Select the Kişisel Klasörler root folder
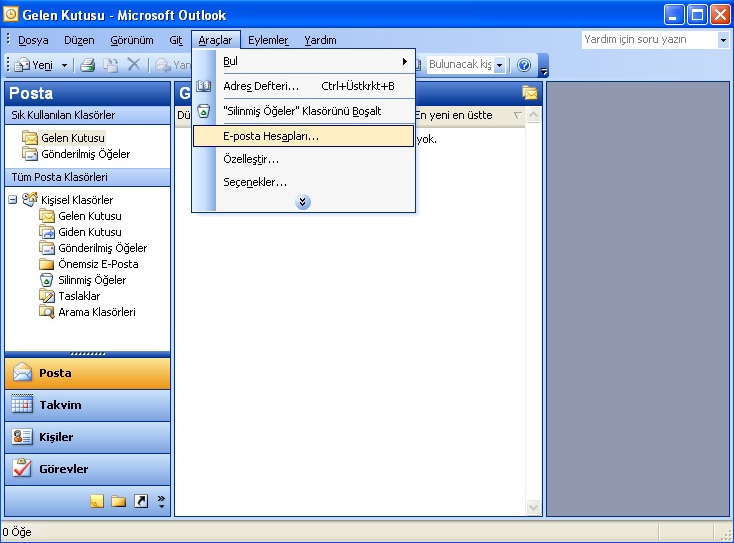The image size is (734, 543). [77, 200]
